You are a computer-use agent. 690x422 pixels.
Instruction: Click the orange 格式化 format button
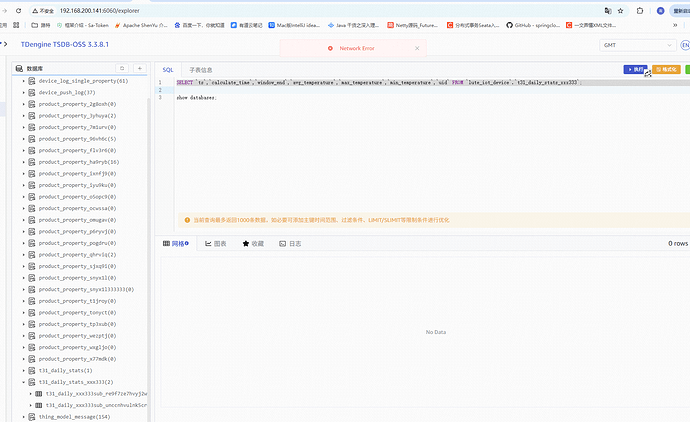[x=666, y=69]
